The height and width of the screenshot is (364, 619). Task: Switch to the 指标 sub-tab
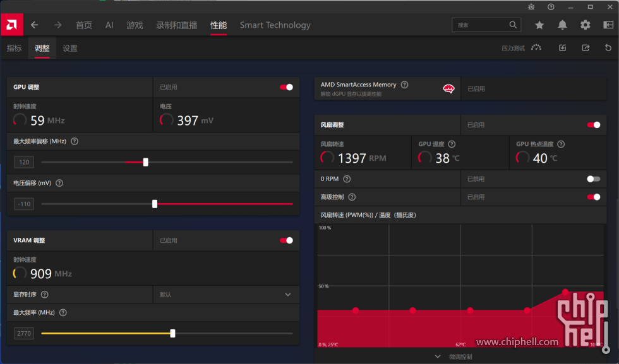pos(14,48)
